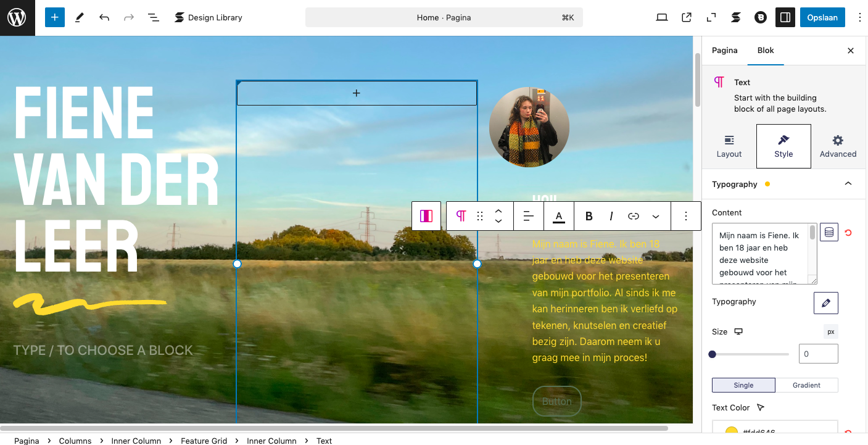
Task: Open the px unit selector
Action: tap(830, 332)
